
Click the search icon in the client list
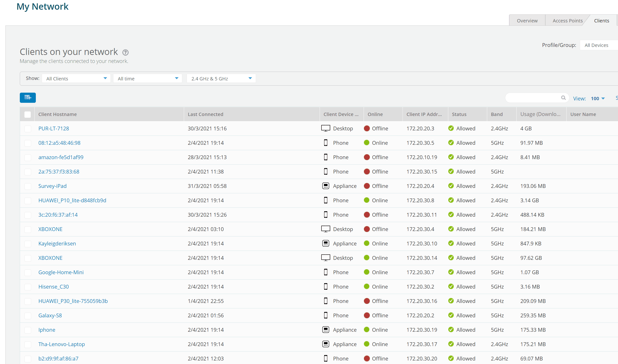click(563, 97)
